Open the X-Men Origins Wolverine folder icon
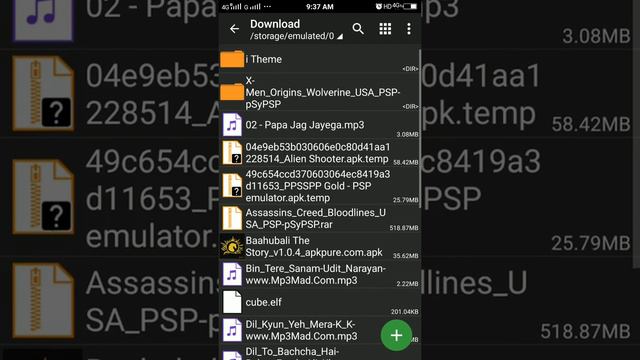This screenshot has width=640, height=360. point(232,92)
